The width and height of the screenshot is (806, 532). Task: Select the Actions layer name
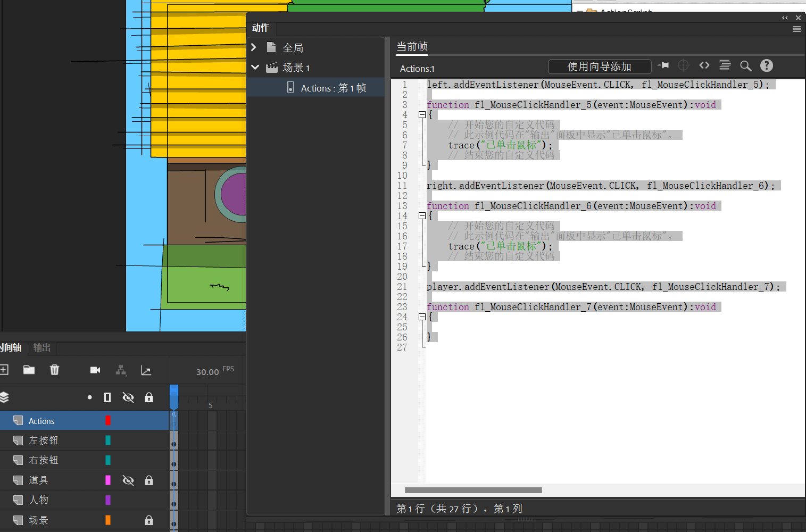point(41,421)
